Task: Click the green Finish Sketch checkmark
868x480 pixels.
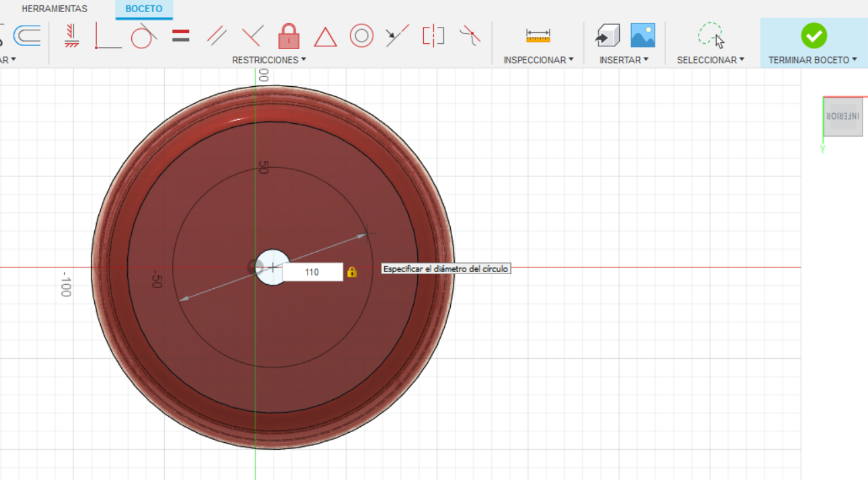Action: coord(813,36)
